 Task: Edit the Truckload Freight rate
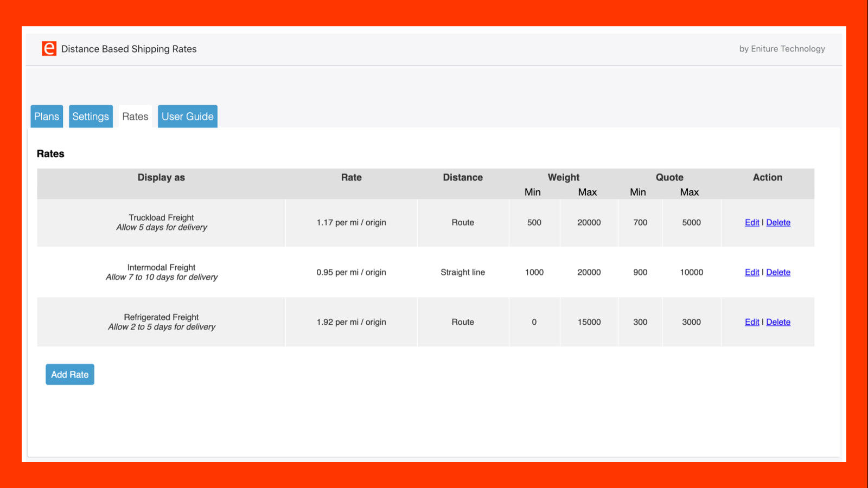751,222
